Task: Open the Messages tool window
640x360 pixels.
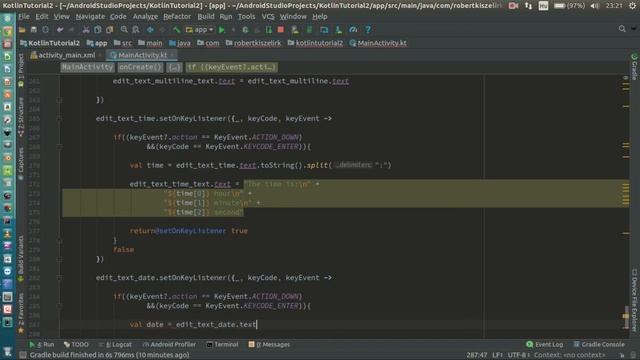Action: (x=269, y=344)
